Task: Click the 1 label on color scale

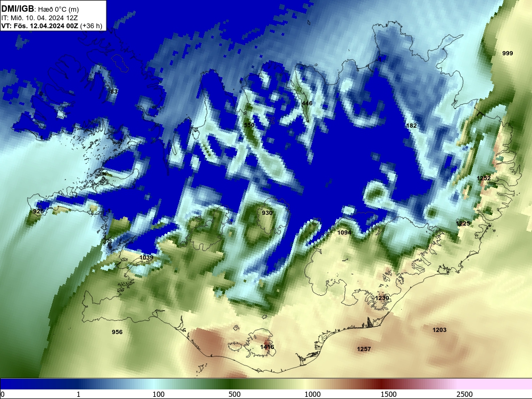Action: click(78, 394)
